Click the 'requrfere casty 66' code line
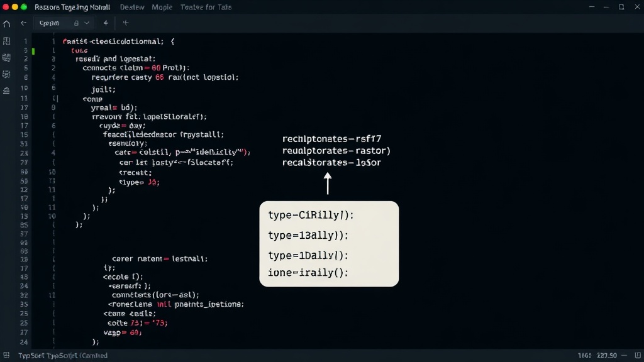 coord(165,77)
